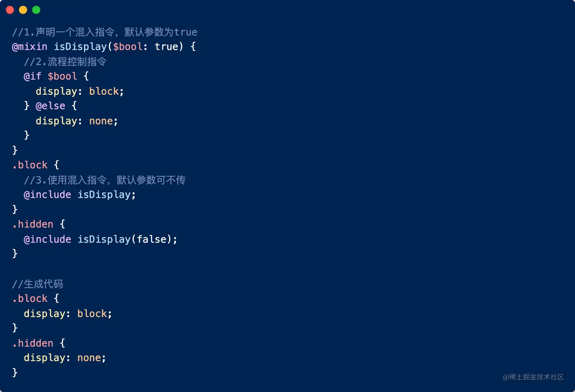Click the first .block selector
This screenshot has width=575, height=392.
30,165
